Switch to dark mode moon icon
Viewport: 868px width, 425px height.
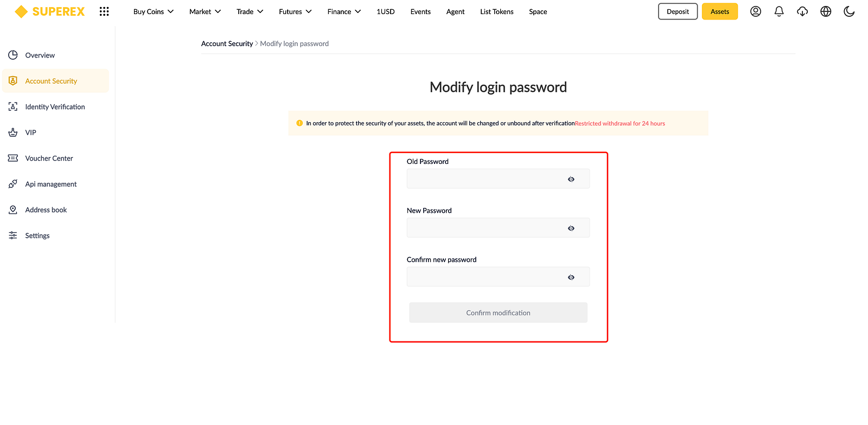850,11
